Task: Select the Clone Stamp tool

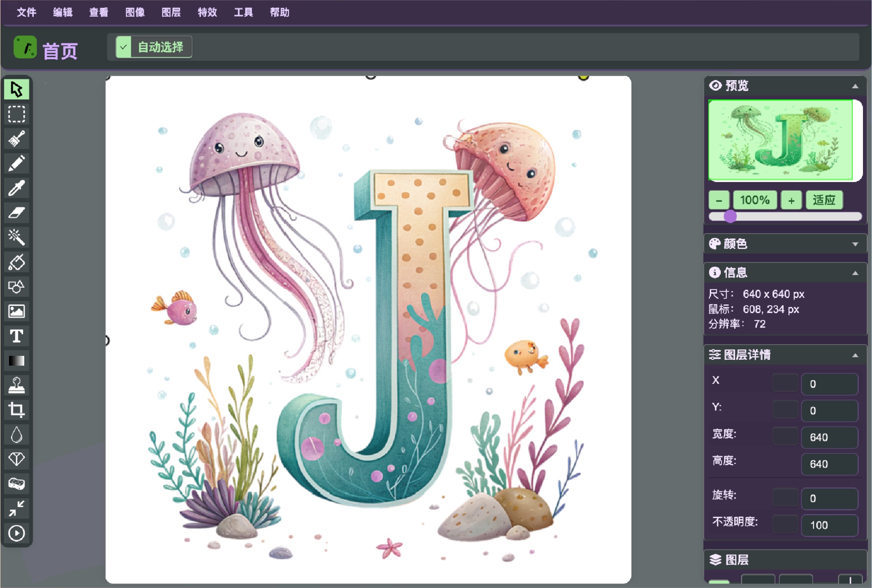Action: tap(16, 385)
